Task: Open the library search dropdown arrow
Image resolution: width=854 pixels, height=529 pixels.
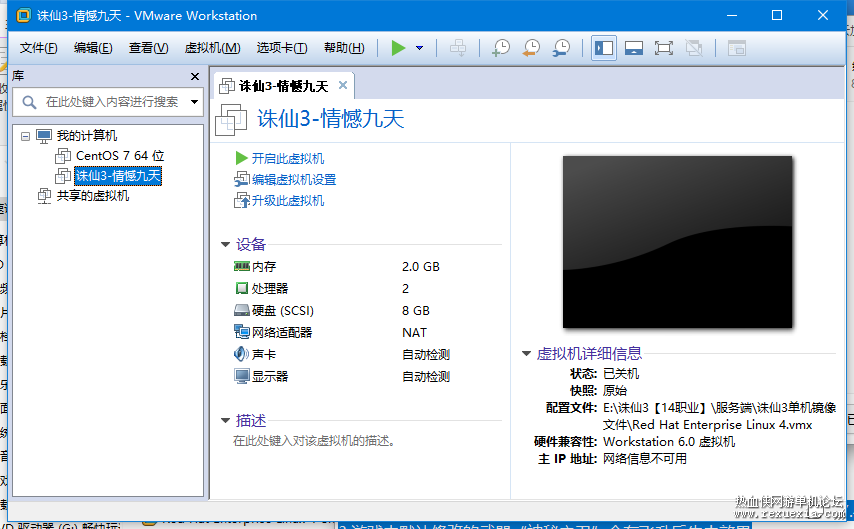Action: click(x=194, y=102)
